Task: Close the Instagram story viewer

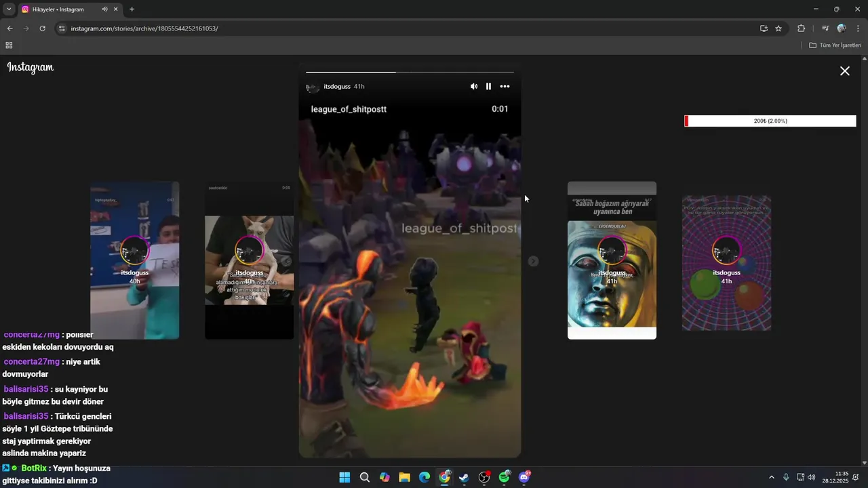Action: 845,70
